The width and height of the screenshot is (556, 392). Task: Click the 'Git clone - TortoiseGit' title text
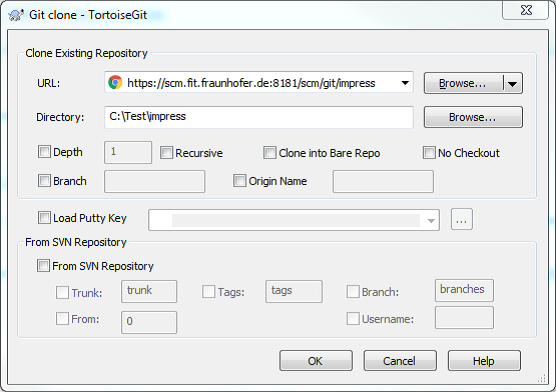pyautogui.click(x=88, y=15)
